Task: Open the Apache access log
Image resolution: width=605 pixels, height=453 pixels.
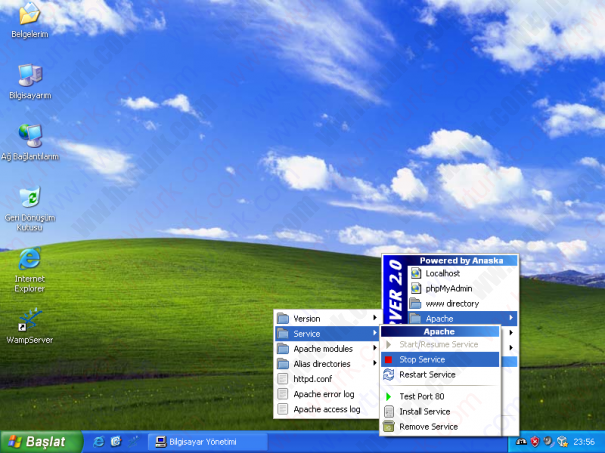Action: click(x=327, y=409)
